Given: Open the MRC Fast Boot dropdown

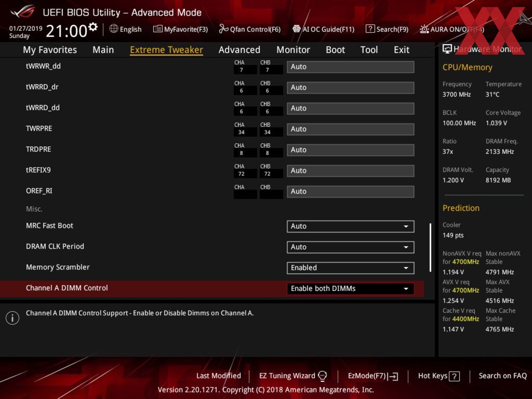Looking at the screenshot, I should [x=350, y=226].
